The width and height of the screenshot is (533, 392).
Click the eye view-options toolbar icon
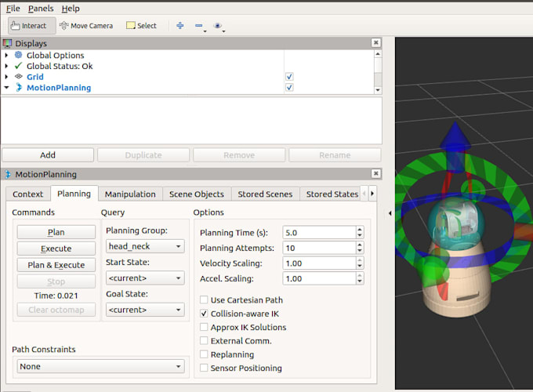218,26
